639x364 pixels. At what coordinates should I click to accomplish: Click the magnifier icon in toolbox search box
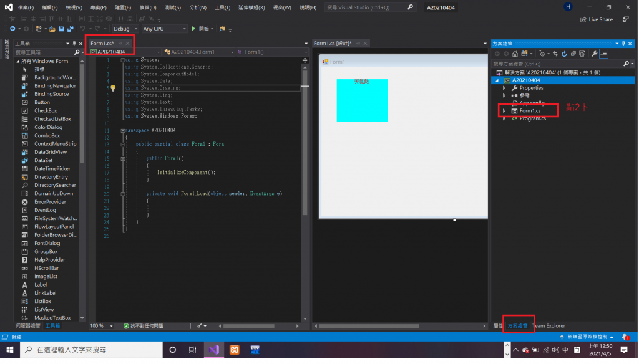click(x=77, y=52)
